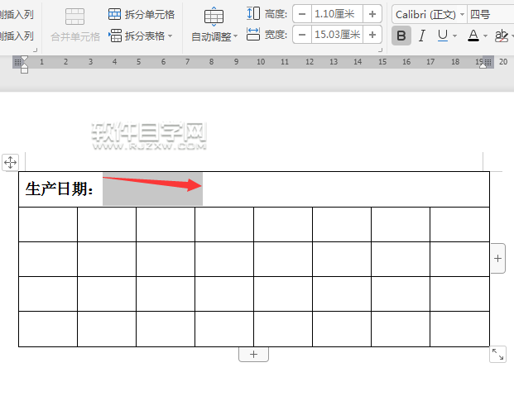Click the text highlight (ab) button

tap(502, 36)
